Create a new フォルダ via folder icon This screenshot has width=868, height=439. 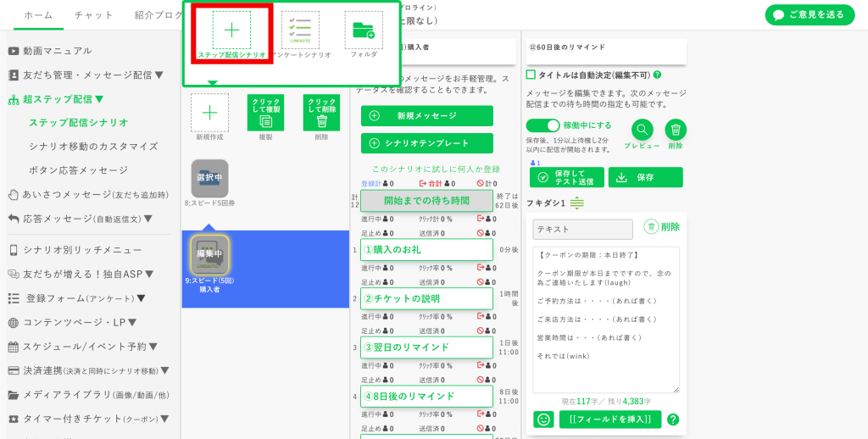pyautogui.click(x=363, y=30)
